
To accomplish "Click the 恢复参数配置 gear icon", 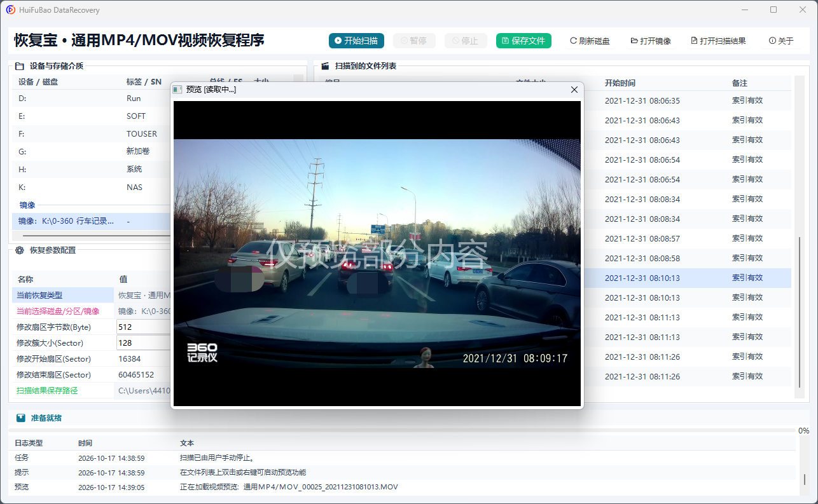I will (20, 250).
